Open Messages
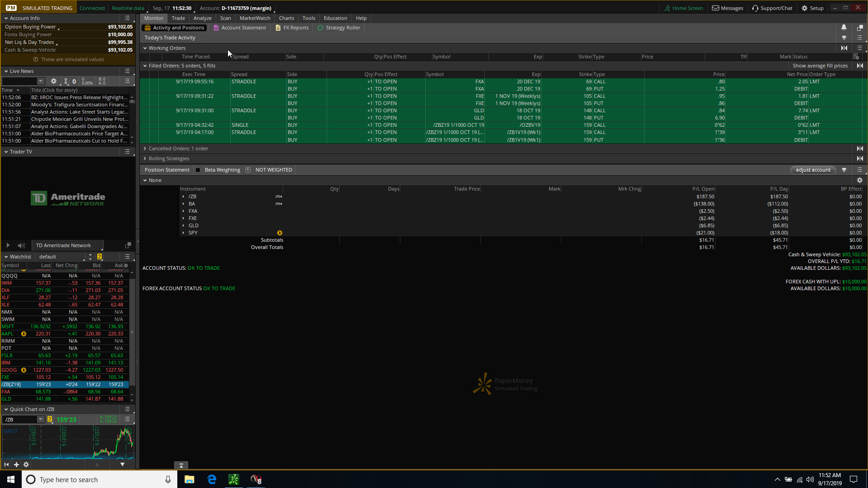 tap(728, 8)
